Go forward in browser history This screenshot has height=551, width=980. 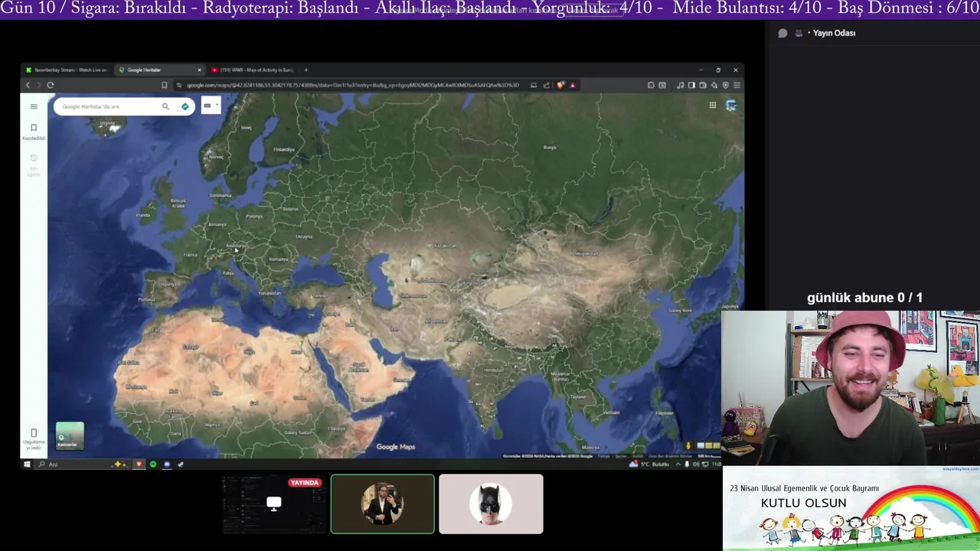coord(38,85)
